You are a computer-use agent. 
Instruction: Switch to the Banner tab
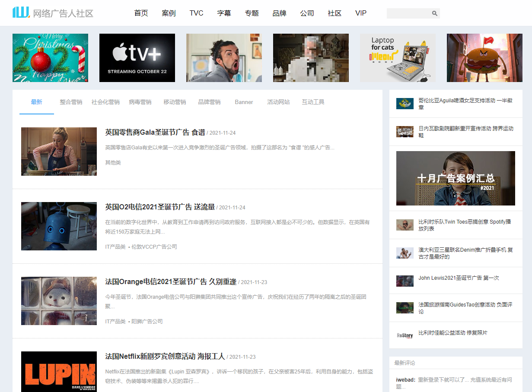coord(244,102)
